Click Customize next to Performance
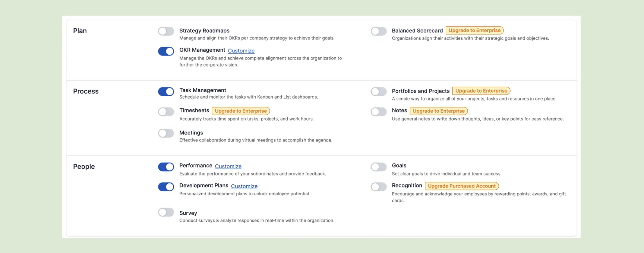 click(228, 166)
